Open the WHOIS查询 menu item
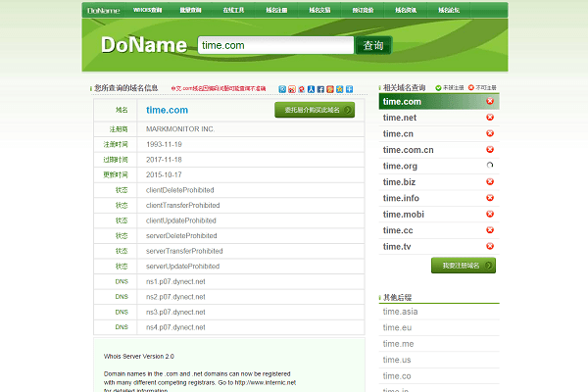 [x=147, y=10]
